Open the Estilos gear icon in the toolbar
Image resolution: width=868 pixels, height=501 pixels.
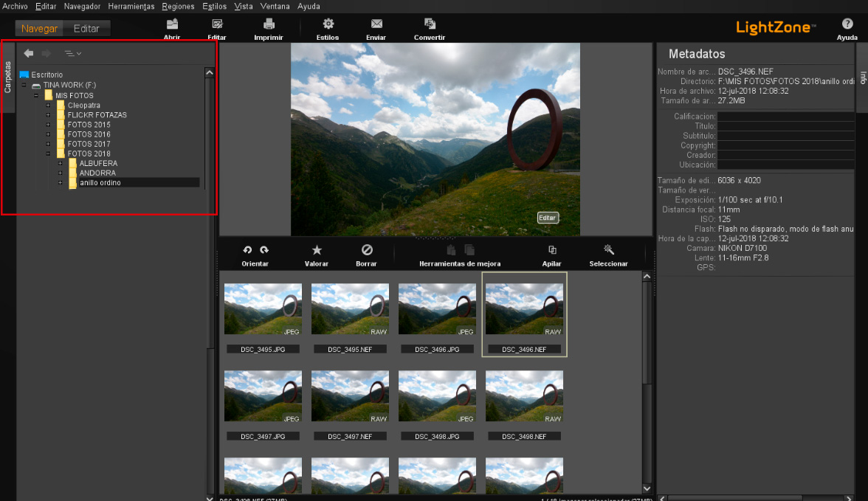coord(327,24)
